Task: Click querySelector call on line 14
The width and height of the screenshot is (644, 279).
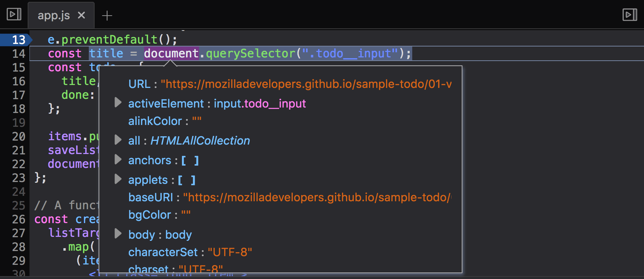Action: pyautogui.click(x=250, y=53)
